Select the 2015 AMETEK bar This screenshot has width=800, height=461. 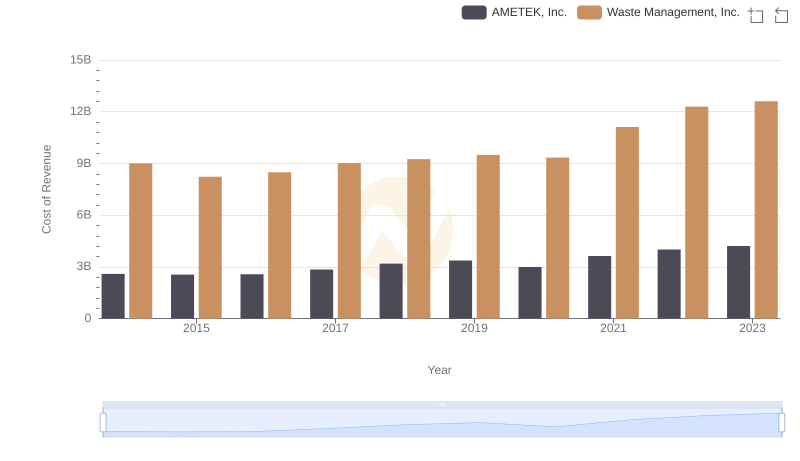click(x=182, y=296)
